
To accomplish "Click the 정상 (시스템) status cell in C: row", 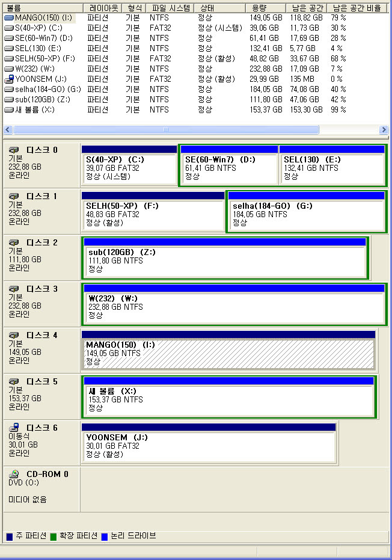I will [x=220, y=28].
